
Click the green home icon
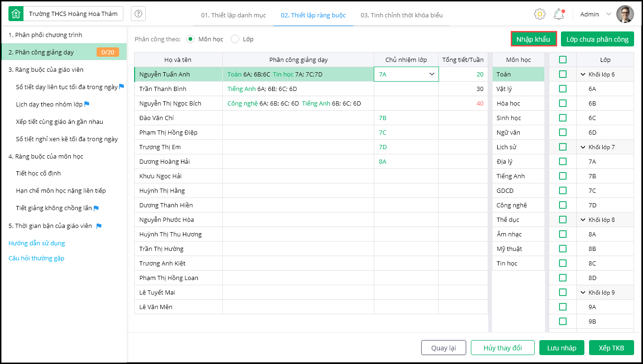pyautogui.click(x=16, y=14)
